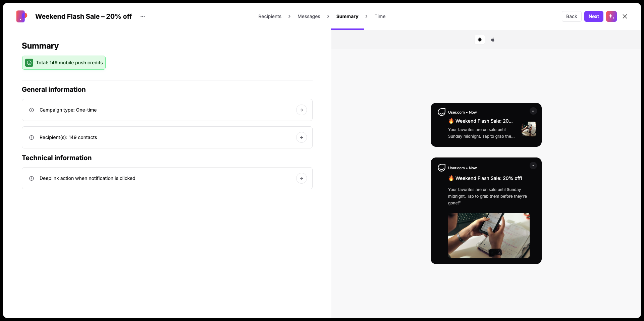Viewport: 644px width, 321px height.
Task: Open Deeplink action details arrow
Action: (x=302, y=178)
